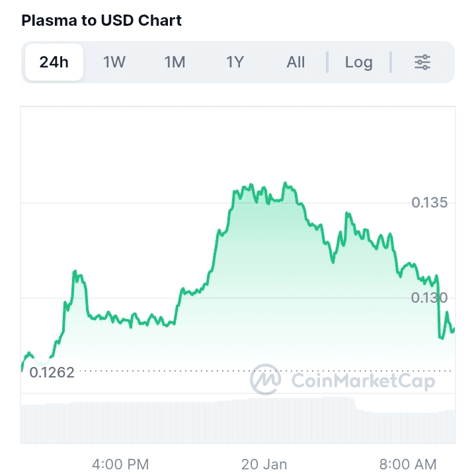Click the CoinMarketCap watermark text
The width and height of the screenshot is (476, 476).
363,380
